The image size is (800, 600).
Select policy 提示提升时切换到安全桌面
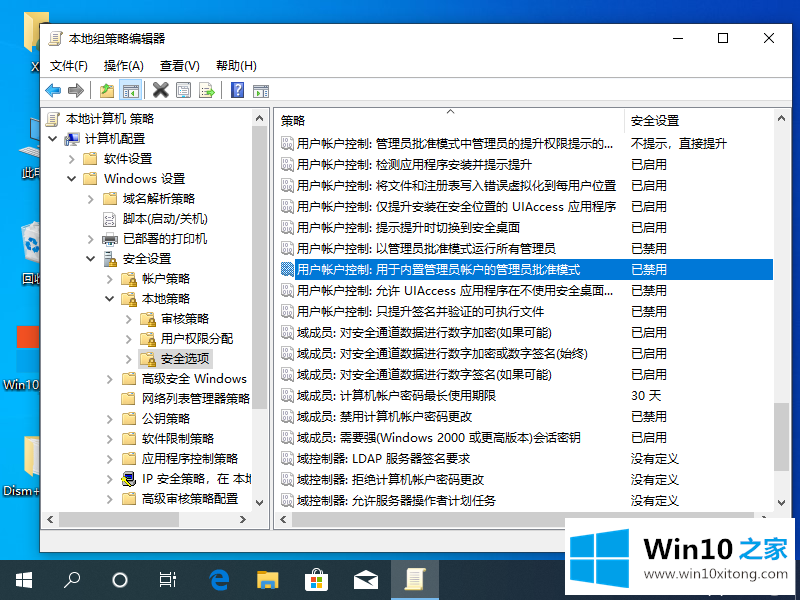(408, 228)
